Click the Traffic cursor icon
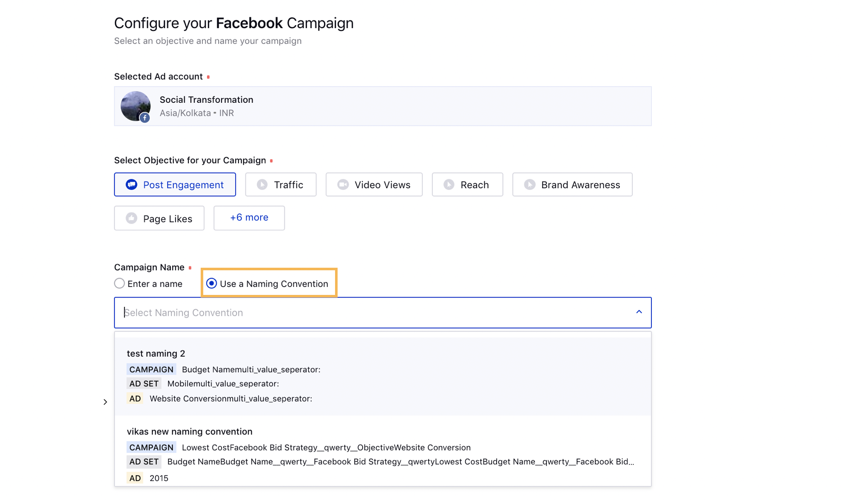The width and height of the screenshot is (841, 504). coord(262,184)
